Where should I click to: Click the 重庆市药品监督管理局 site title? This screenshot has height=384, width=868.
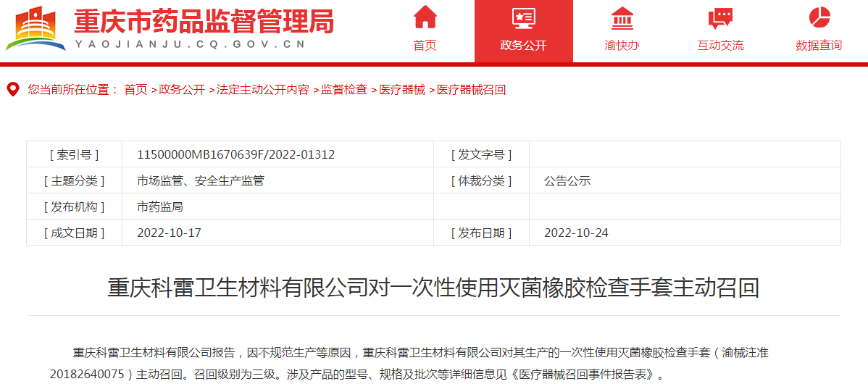[204, 21]
